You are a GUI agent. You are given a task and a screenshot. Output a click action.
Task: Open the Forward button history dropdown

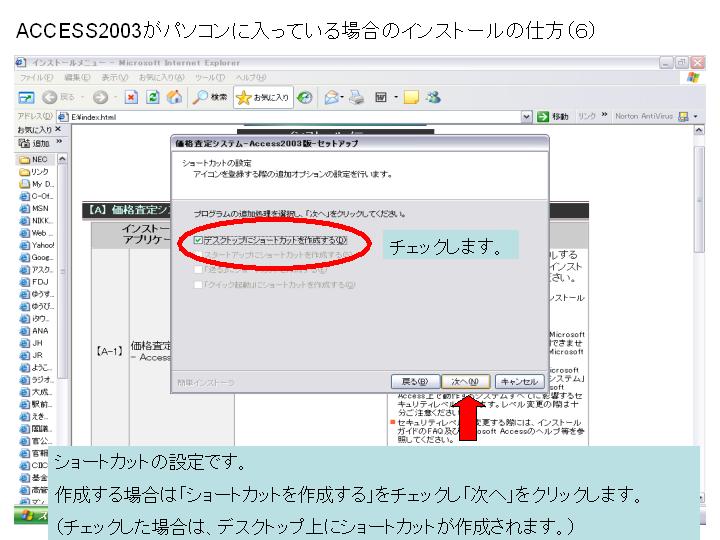(115, 97)
